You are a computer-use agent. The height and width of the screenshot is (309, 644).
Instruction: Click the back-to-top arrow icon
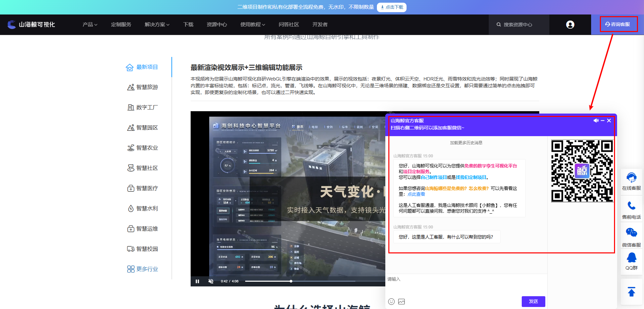pyautogui.click(x=632, y=291)
